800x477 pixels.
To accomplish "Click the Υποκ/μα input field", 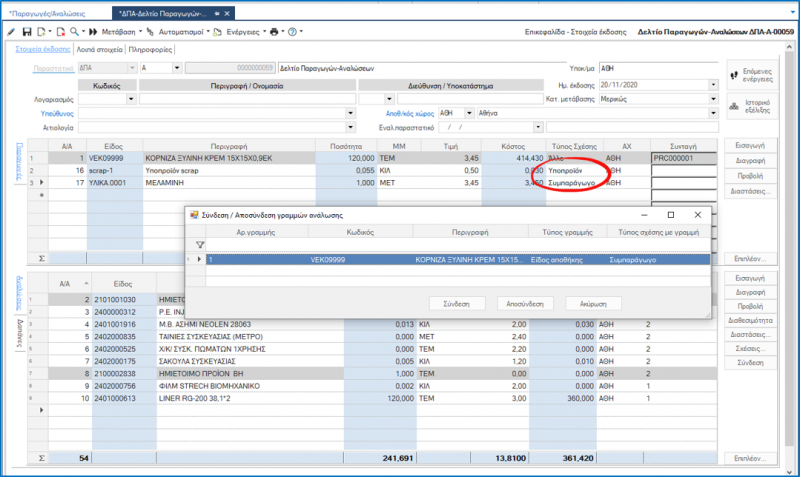I will [658, 68].
